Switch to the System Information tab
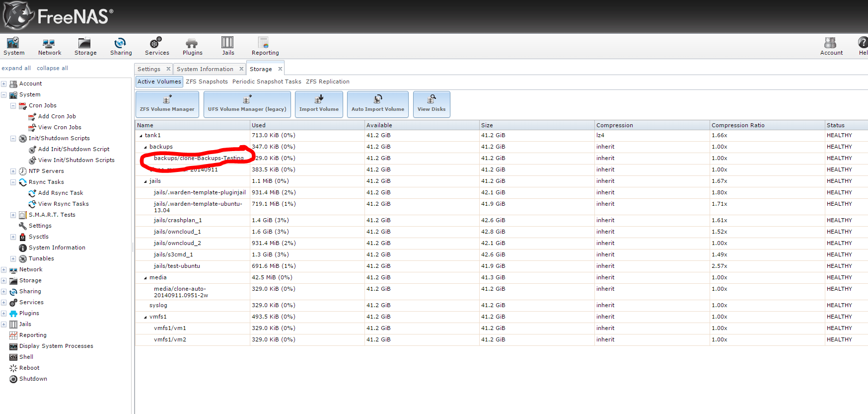 tap(205, 69)
